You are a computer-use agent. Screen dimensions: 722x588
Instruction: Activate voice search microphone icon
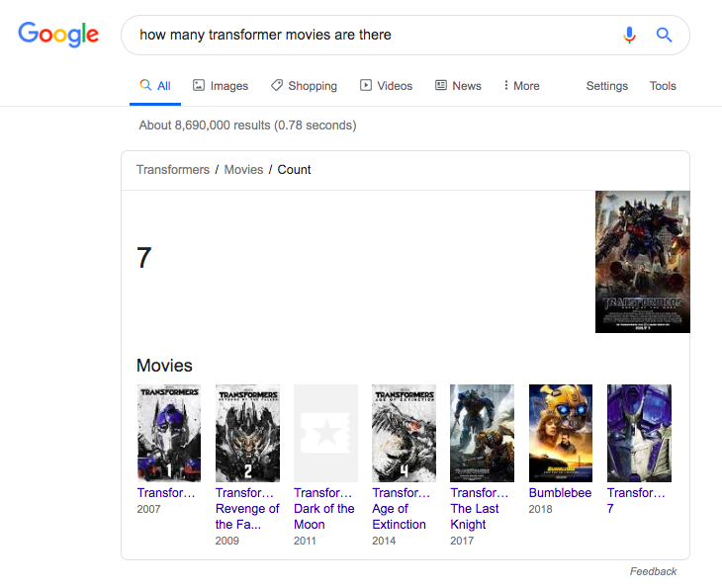(629, 35)
